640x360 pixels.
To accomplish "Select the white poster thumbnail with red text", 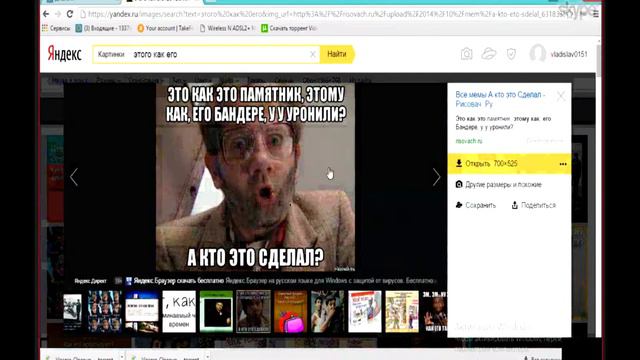I will tap(365, 311).
